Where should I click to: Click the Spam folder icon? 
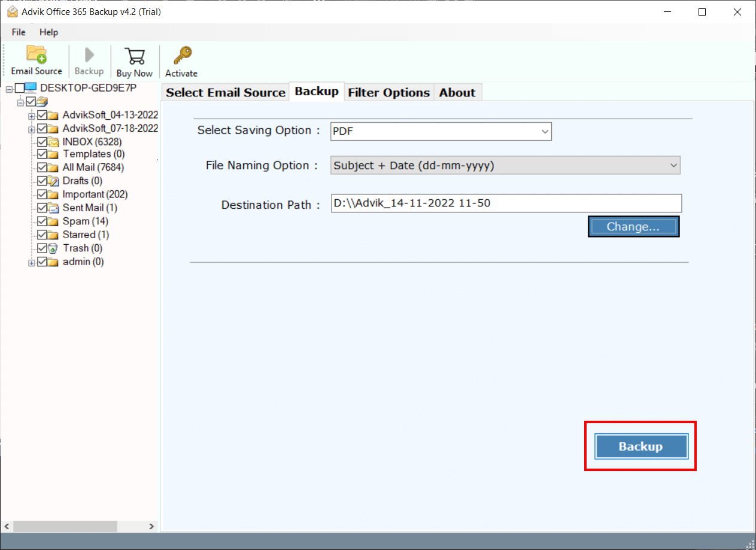[53, 221]
